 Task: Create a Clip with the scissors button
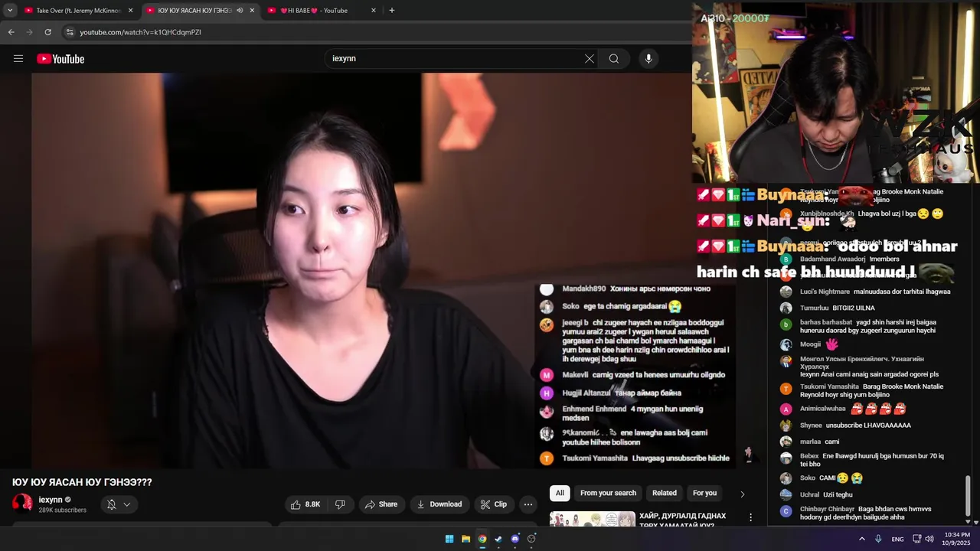494,504
